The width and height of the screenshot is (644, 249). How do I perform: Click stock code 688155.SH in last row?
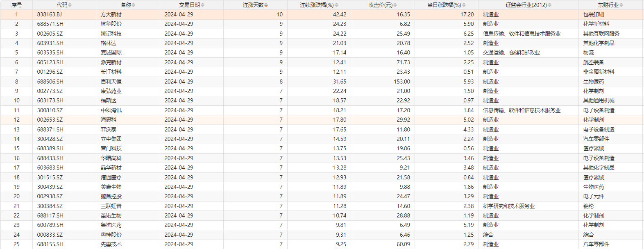tap(50, 244)
